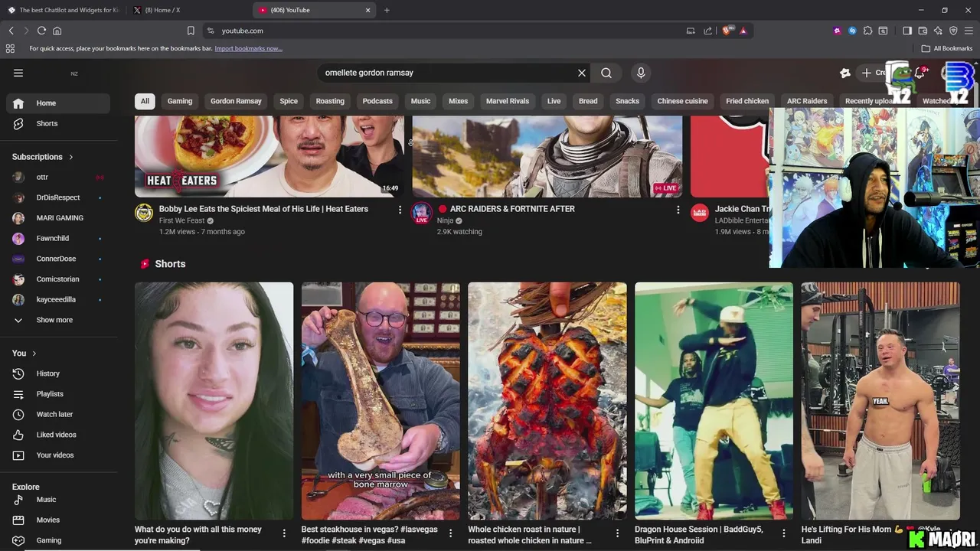
Task: Go back in browser history
Action: [x=11, y=31]
